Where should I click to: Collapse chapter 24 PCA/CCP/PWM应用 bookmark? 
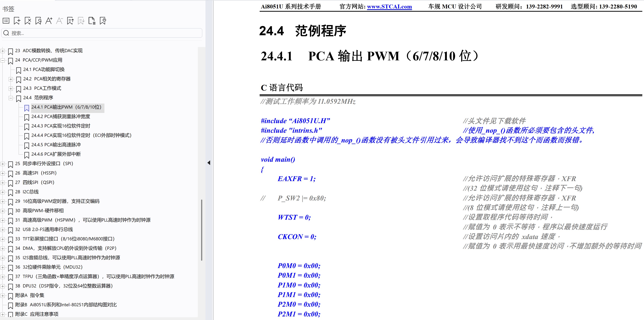2,60
